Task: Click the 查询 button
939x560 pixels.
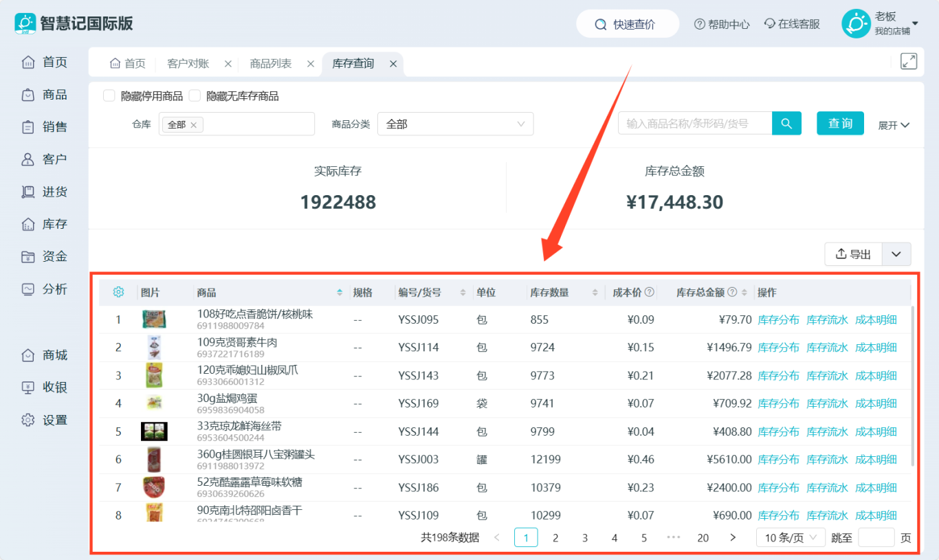Action: 840,124
